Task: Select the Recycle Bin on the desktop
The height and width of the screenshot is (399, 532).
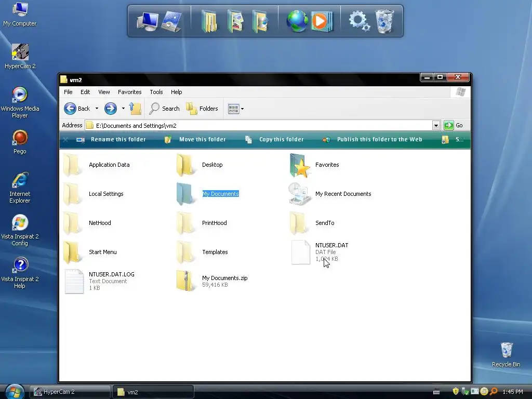Action: coord(506,354)
